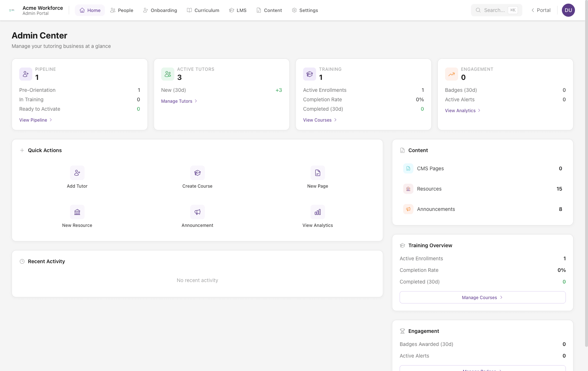The height and width of the screenshot is (371, 588).
Task: Open the New Page document icon
Action: (317, 173)
